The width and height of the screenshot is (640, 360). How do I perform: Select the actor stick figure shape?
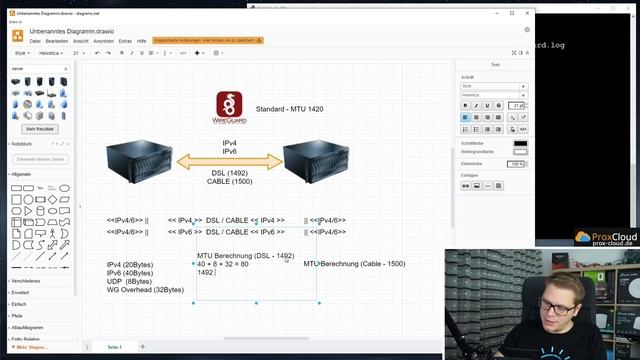(x=52, y=233)
